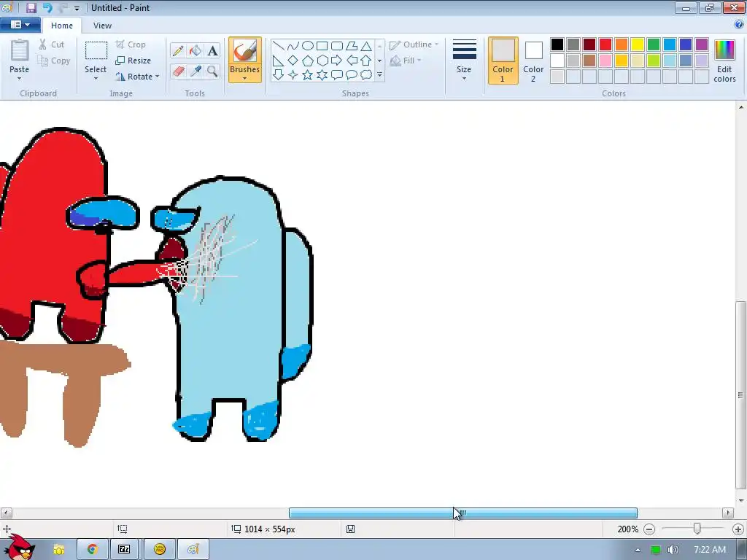Pick the black color swatch
The width and height of the screenshot is (747, 560).
click(557, 44)
